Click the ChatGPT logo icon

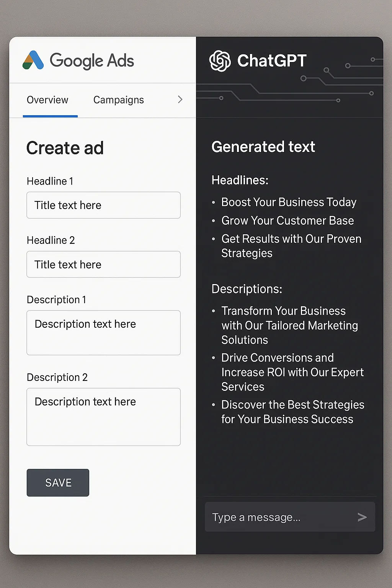click(220, 61)
